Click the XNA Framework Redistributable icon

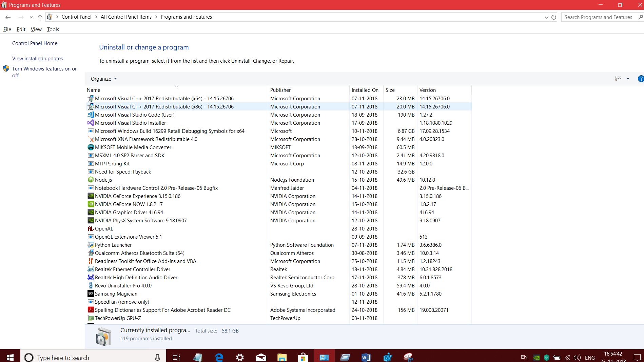pyautogui.click(x=91, y=139)
